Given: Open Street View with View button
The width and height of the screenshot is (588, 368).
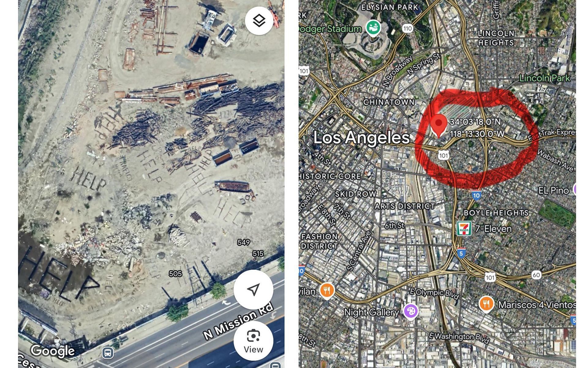Looking at the screenshot, I should (253, 341).
